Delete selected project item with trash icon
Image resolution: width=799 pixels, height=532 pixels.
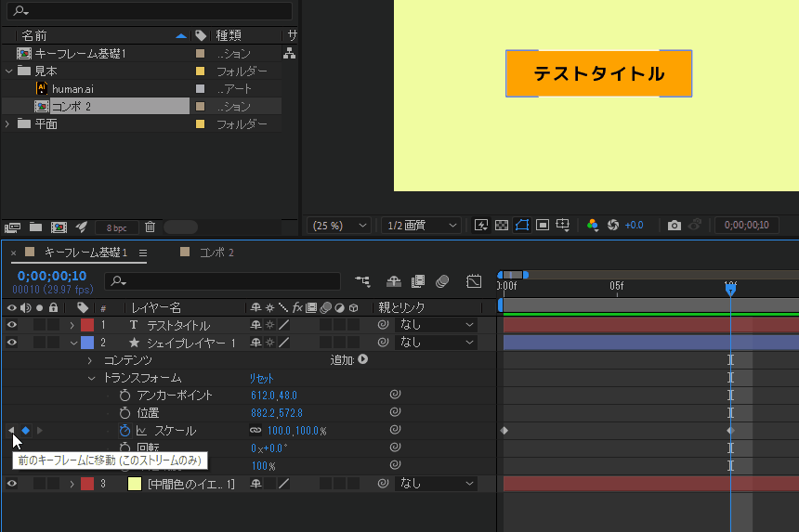coord(150,227)
